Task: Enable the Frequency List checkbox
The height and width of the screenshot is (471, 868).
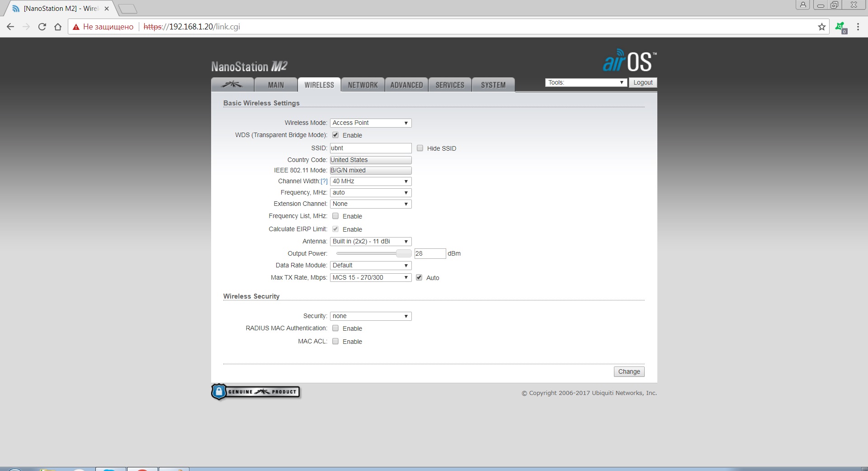Action: (335, 216)
